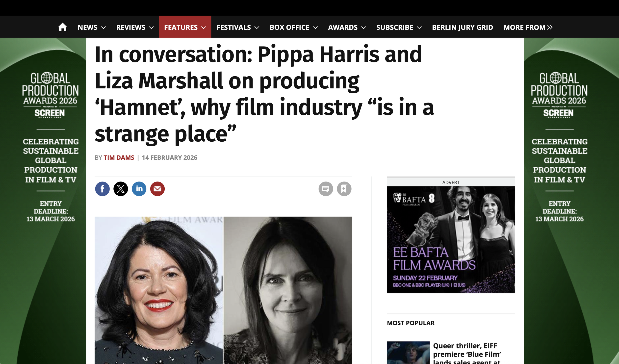Share article on X
This screenshot has width=619, height=364.
(121, 189)
